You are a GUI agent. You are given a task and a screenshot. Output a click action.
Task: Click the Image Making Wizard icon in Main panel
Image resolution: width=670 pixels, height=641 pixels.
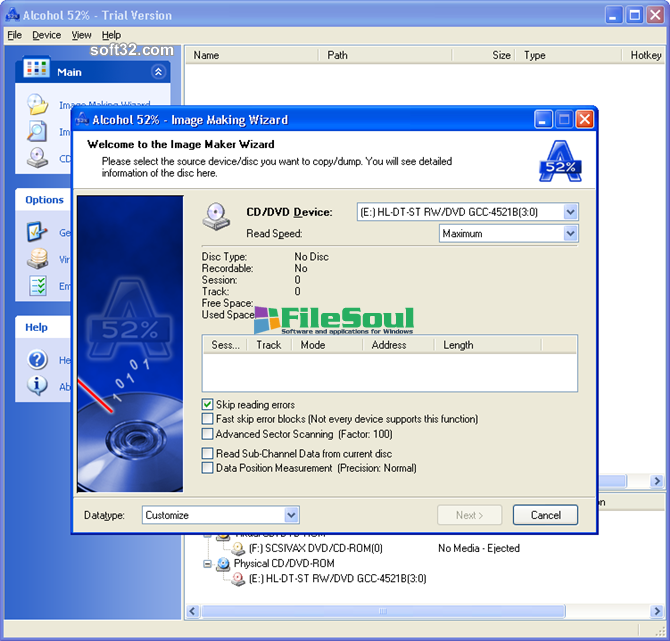click(x=37, y=105)
